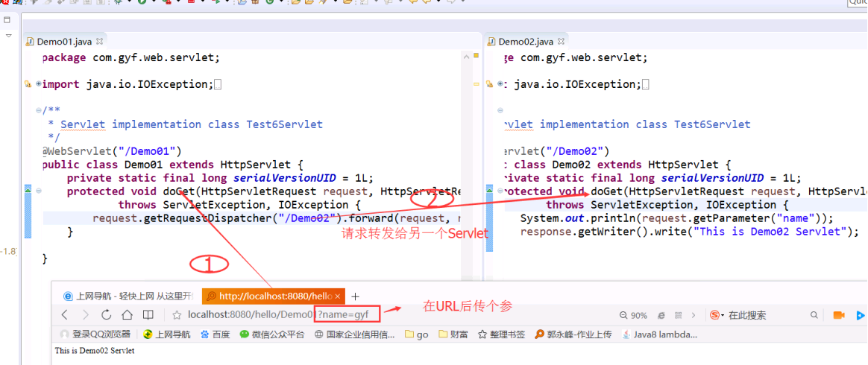Expand more address bar tools chevron

click(694, 315)
